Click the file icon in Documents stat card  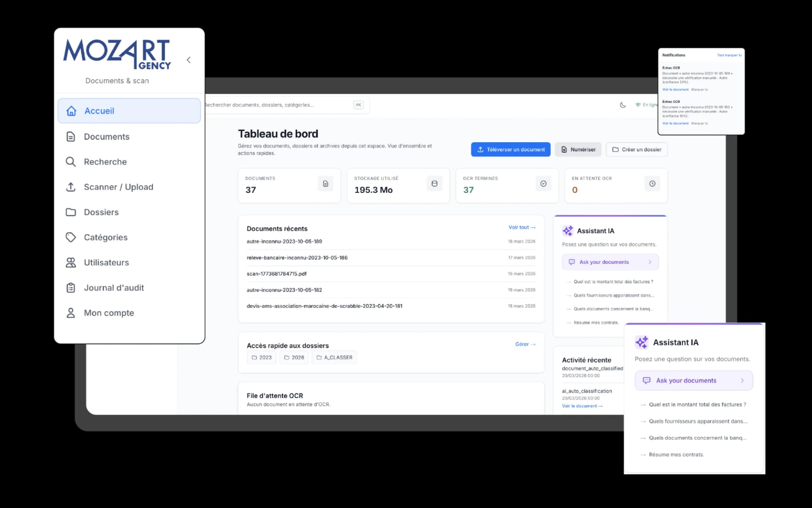[x=325, y=184]
